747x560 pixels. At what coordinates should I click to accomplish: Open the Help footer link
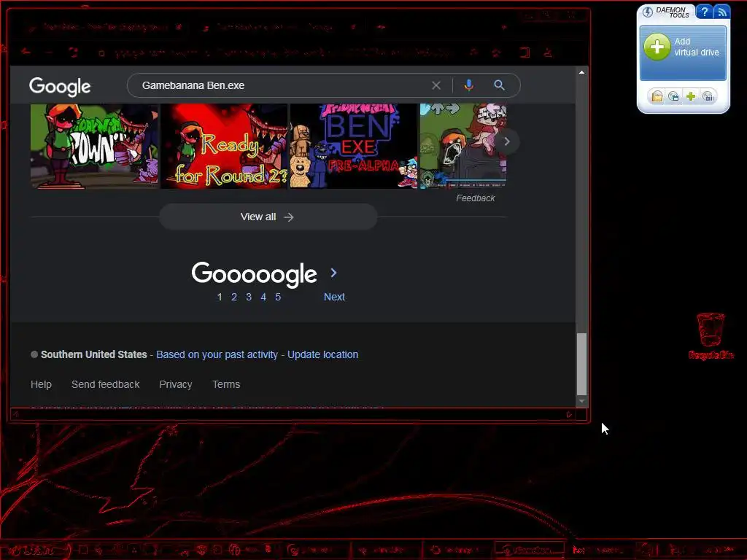41,384
